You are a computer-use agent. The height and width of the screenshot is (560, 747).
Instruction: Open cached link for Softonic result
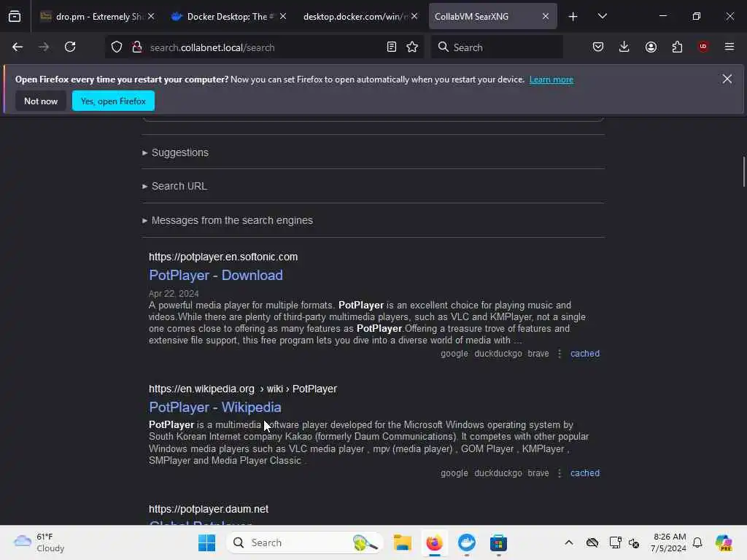585,354
